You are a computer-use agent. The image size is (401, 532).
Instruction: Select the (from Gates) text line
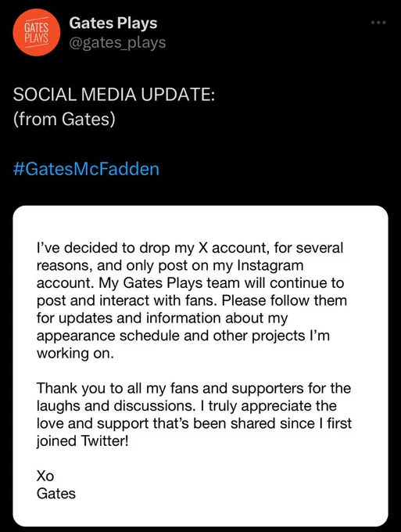coord(64,120)
